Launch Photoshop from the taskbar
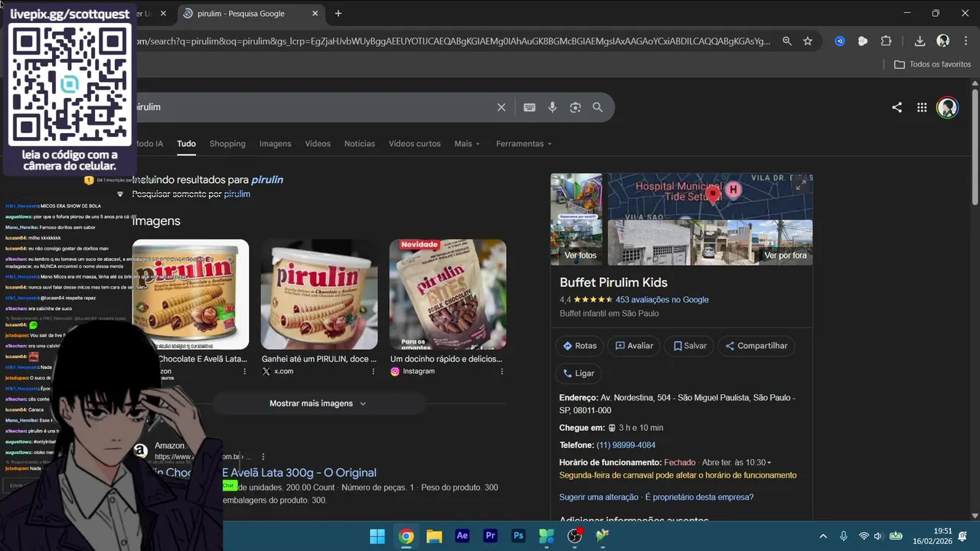The image size is (980, 551). pyautogui.click(x=518, y=536)
